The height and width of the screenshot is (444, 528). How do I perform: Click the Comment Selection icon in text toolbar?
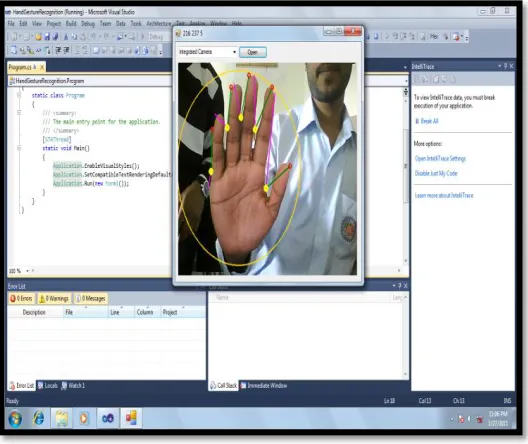pyautogui.click(x=77, y=50)
